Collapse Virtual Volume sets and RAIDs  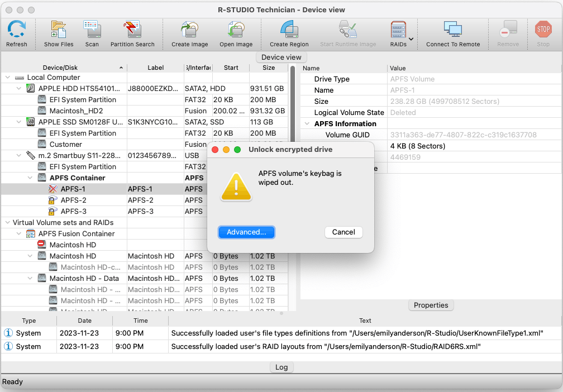click(x=8, y=223)
